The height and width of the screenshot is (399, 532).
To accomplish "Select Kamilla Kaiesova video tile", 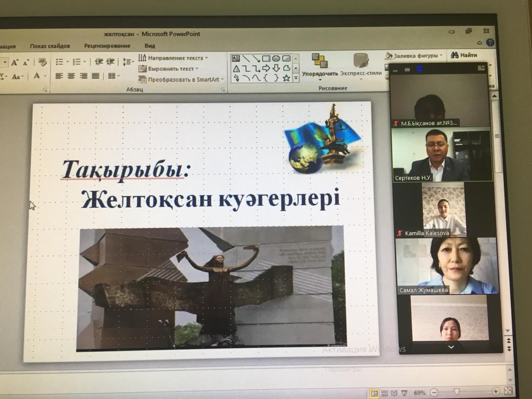I will click(x=445, y=210).
